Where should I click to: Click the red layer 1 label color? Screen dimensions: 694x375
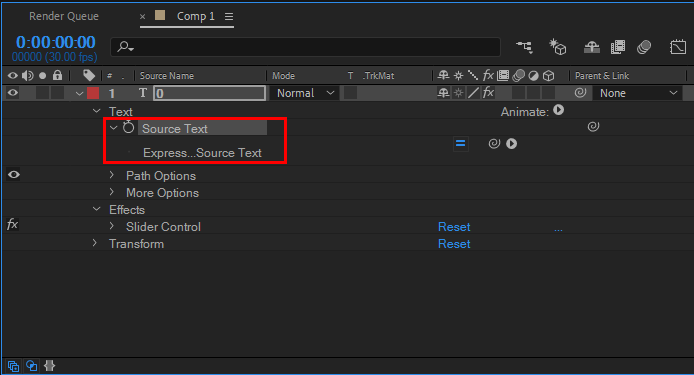coord(93,93)
